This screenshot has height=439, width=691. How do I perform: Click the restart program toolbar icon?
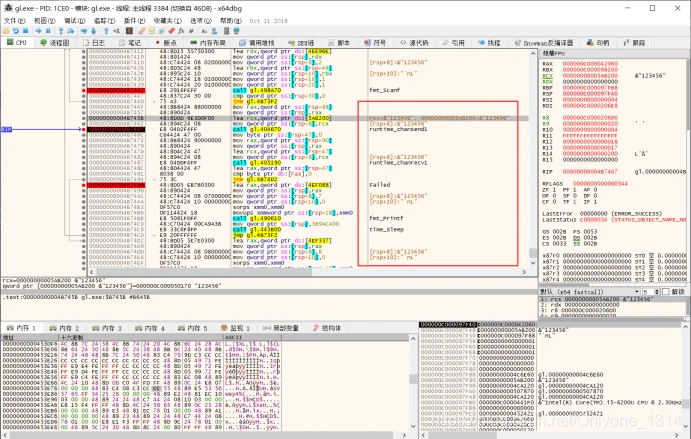(x=15, y=31)
